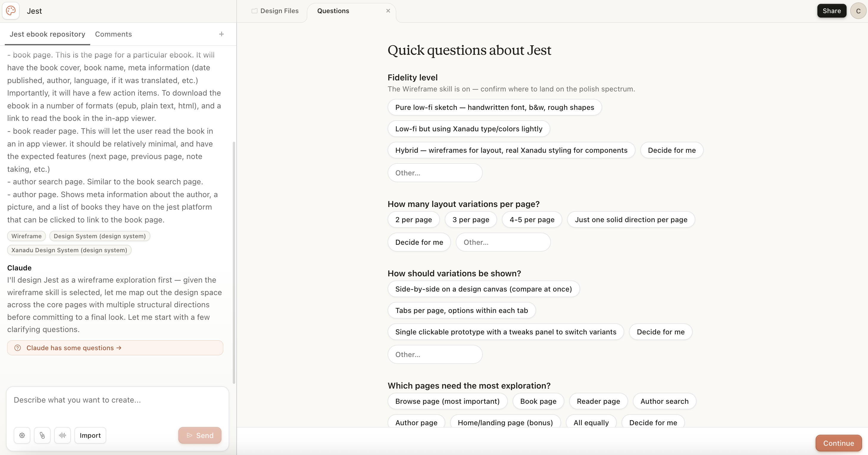The image size is (868, 455).
Task: Open 'Claude has some questions' link
Action: [x=115, y=348]
